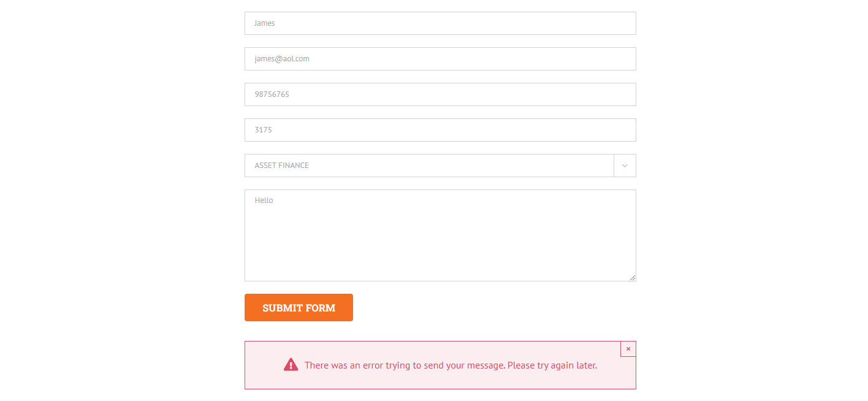Select the ASSET FINANCE label text
Viewport: 868px width, 401px height.
(x=281, y=166)
